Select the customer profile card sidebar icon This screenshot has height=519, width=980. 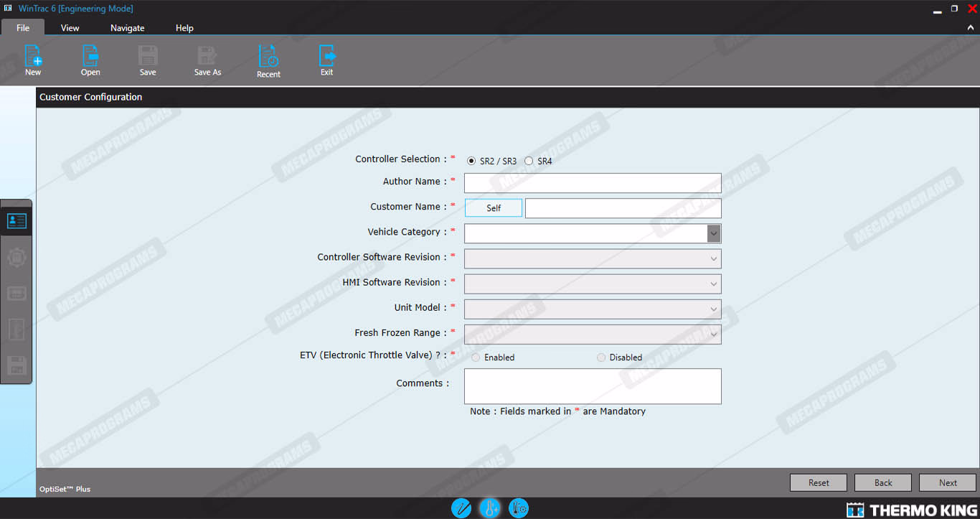click(x=17, y=220)
